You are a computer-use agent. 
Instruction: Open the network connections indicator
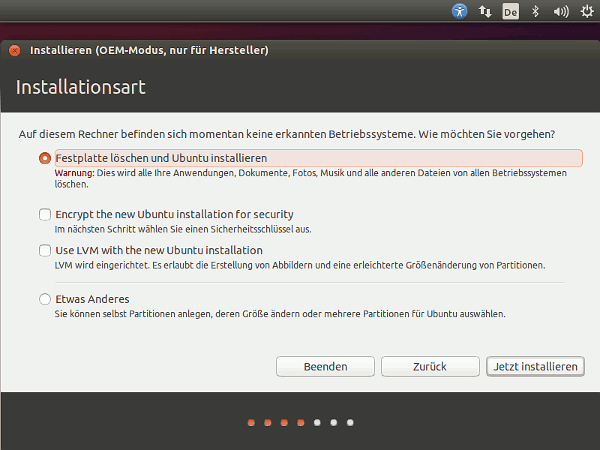point(485,11)
